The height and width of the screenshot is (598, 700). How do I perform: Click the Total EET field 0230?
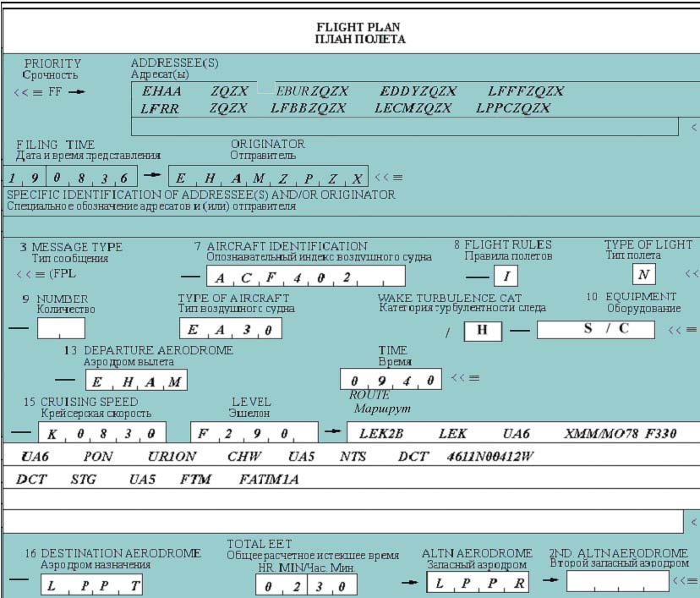[306, 584]
